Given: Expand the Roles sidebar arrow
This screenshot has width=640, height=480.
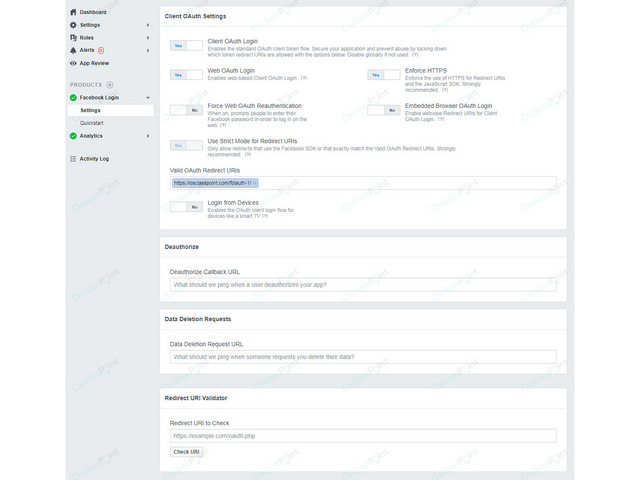Looking at the screenshot, I should 148,38.
